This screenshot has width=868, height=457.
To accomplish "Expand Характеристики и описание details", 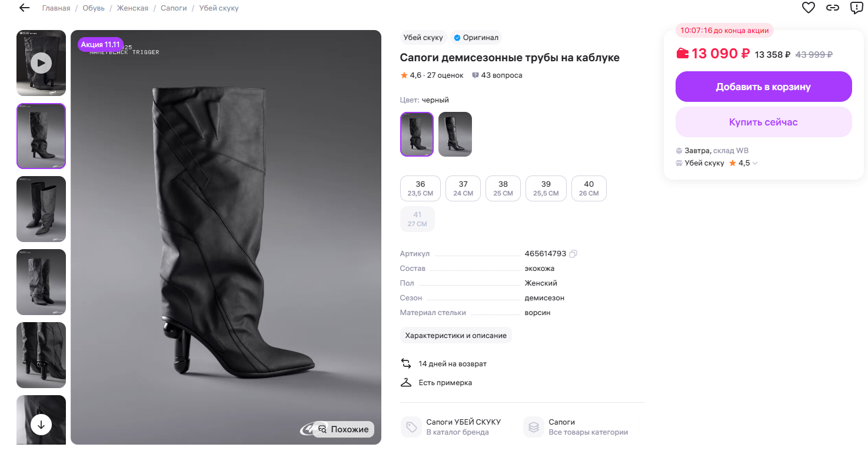I will 456,335.
